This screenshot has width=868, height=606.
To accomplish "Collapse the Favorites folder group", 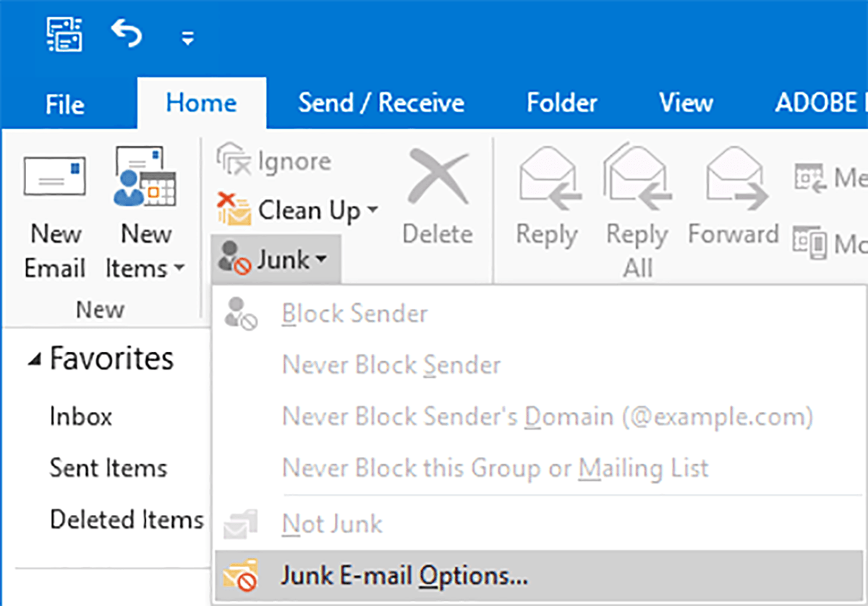I will [35, 360].
